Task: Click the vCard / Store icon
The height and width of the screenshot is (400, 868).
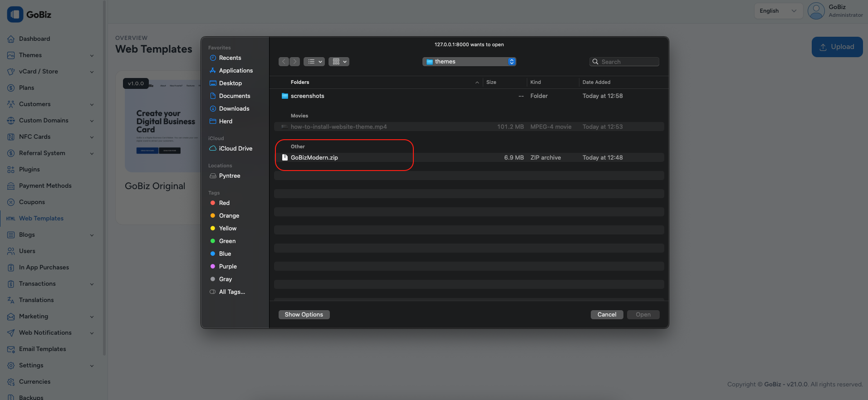Action: tap(11, 72)
